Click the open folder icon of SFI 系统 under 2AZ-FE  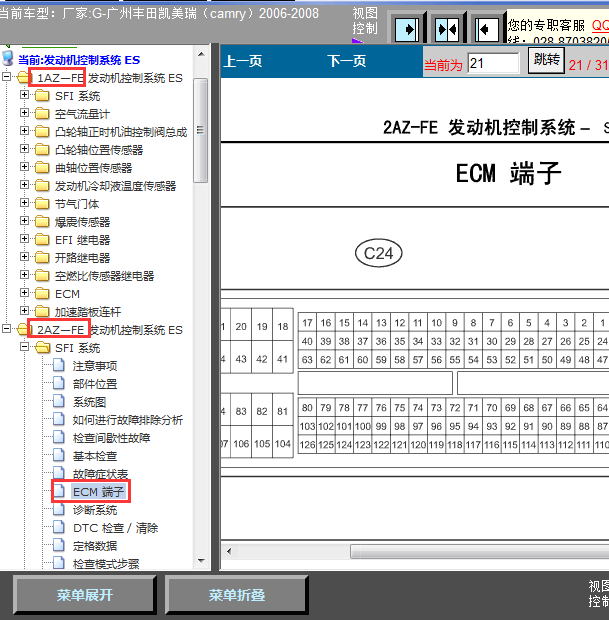[x=42, y=348]
